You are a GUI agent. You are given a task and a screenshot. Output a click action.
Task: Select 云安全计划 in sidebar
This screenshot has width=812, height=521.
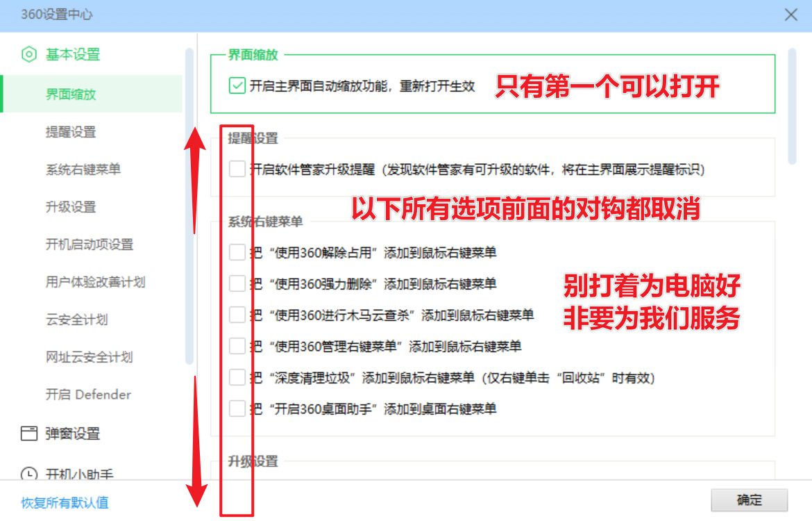pos(76,320)
